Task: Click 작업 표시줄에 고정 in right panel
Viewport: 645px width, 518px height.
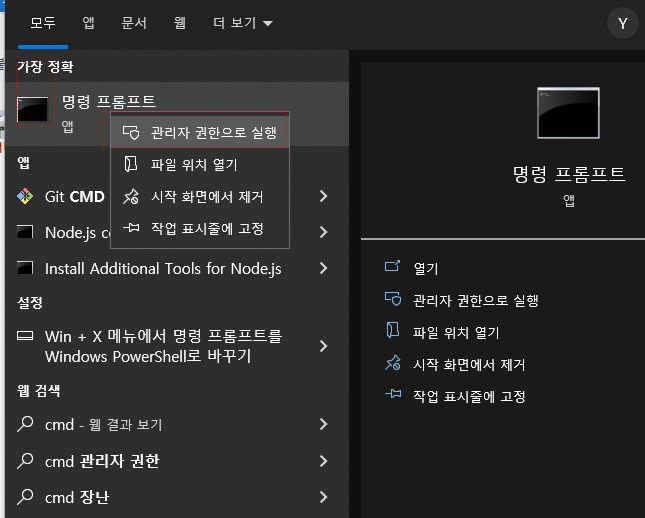Action: coord(469,397)
